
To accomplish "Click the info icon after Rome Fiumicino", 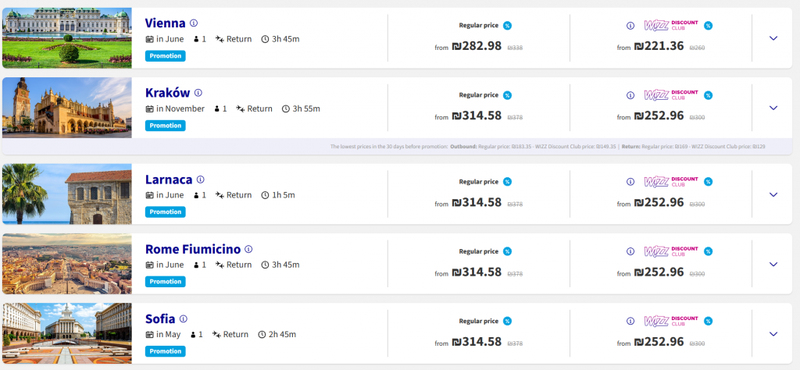I will (248, 250).
